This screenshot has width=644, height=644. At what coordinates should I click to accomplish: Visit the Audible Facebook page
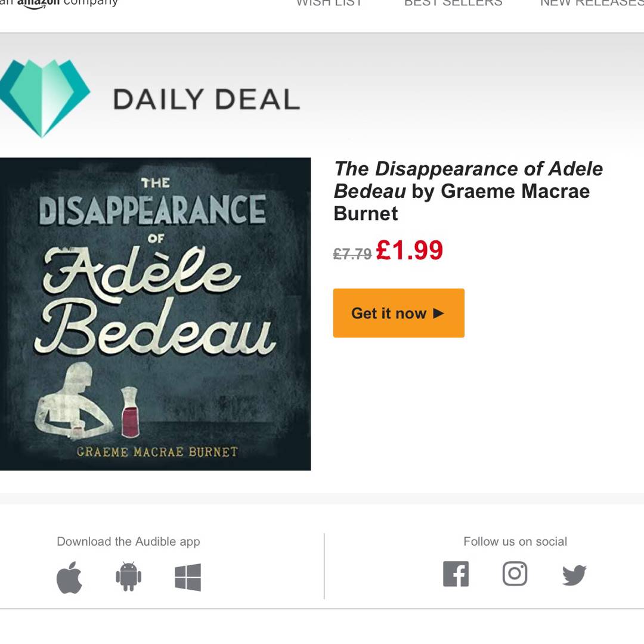[456, 574]
